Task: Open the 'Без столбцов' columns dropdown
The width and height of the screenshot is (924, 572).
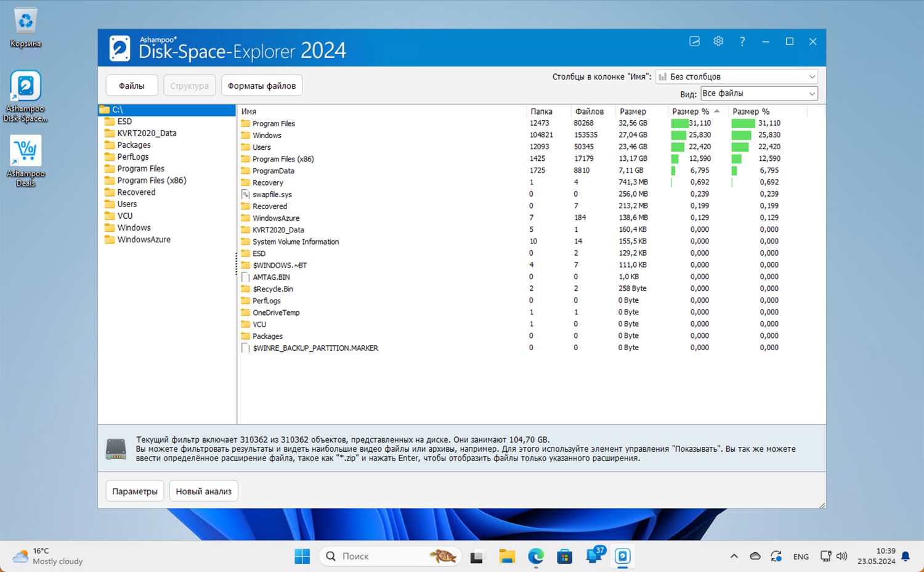Action: (737, 76)
